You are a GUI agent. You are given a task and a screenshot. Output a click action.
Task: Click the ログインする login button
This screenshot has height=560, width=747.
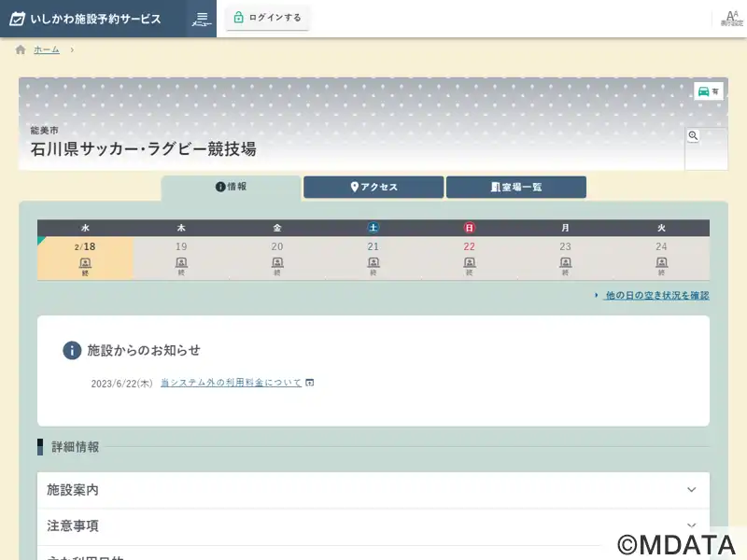(x=267, y=18)
